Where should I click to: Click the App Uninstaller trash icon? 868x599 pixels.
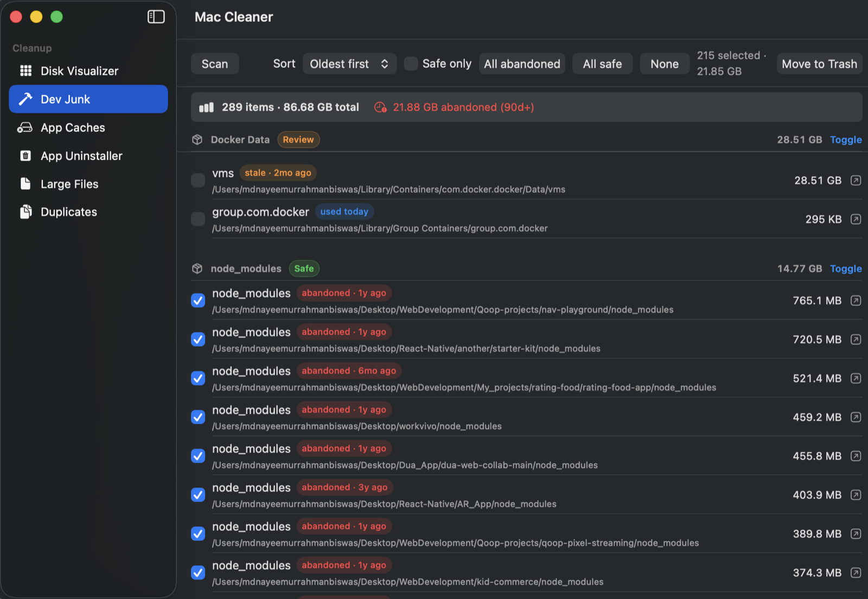tap(25, 156)
